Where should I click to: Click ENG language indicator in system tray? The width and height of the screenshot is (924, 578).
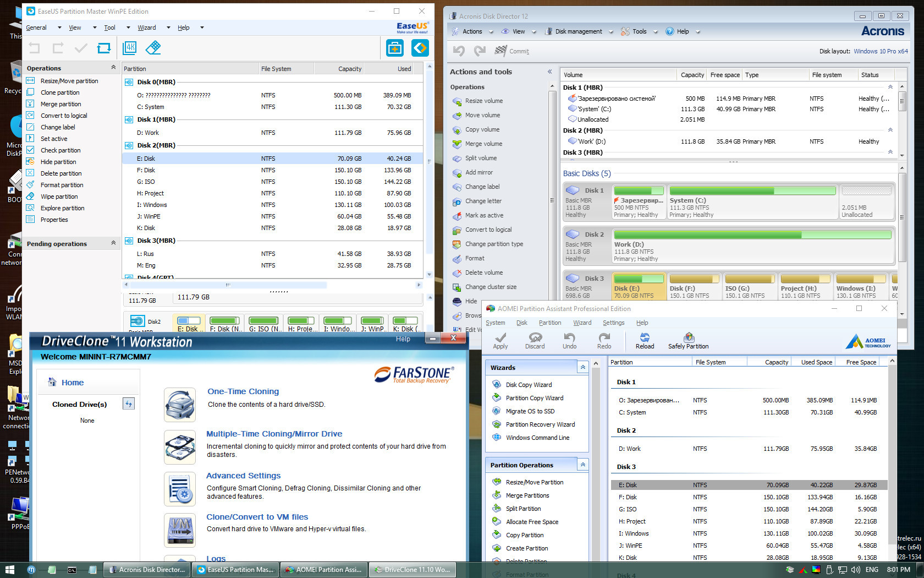click(872, 570)
